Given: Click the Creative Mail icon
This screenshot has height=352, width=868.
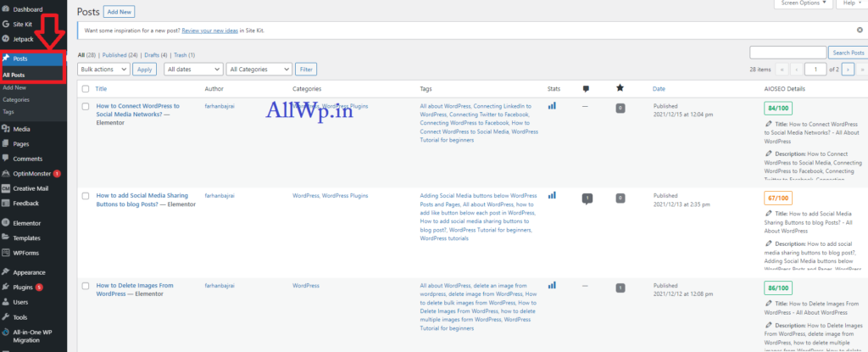Looking at the screenshot, I should [6, 188].
